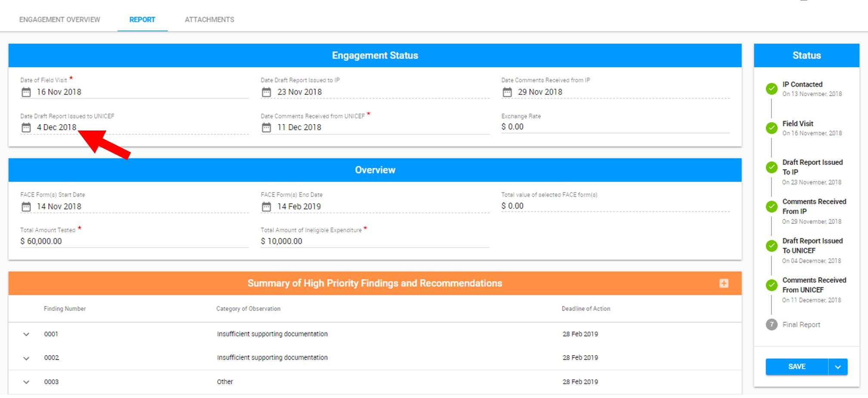Open the FACE Form(s) Start Date calendar
Image resolution: width=868 pixels, height=398 pixels.
click(26, 206)
